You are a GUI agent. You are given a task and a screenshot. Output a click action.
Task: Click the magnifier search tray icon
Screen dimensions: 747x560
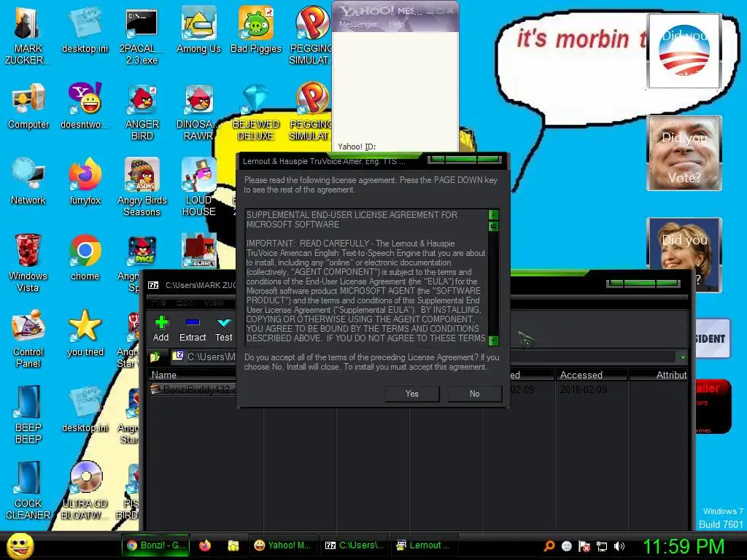pos(549,545)
